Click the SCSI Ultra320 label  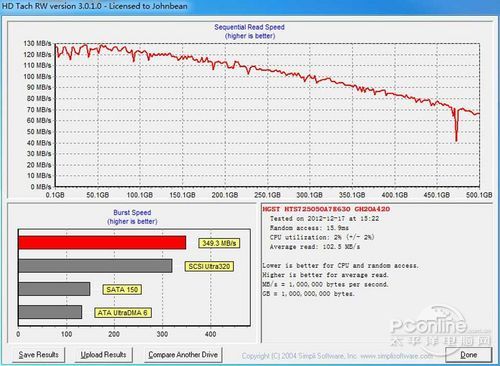(209, 266)
